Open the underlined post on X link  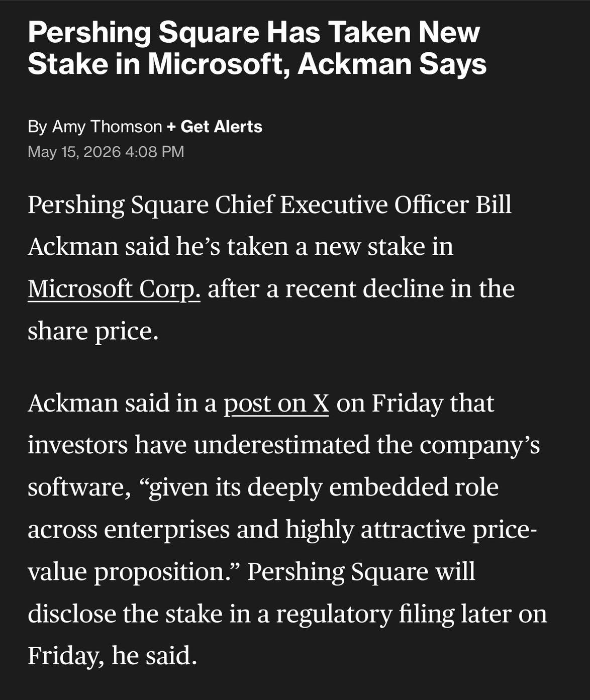[x=276, y=403]
